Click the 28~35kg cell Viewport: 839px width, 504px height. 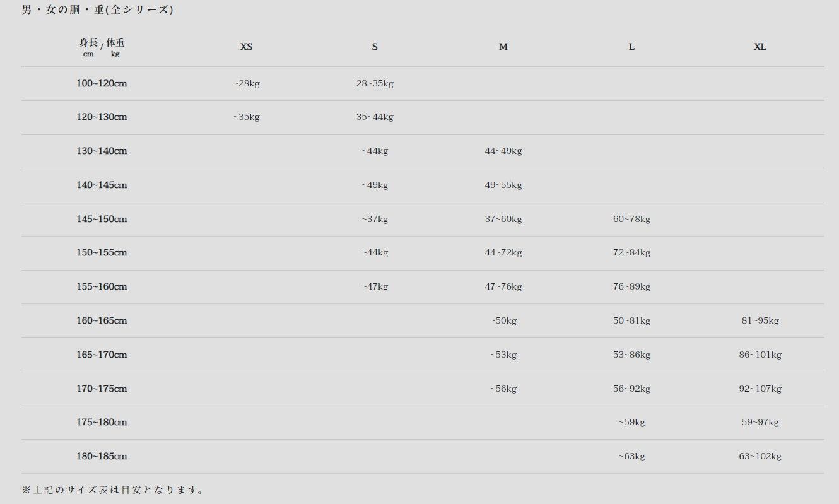click(x=375, y=83)
